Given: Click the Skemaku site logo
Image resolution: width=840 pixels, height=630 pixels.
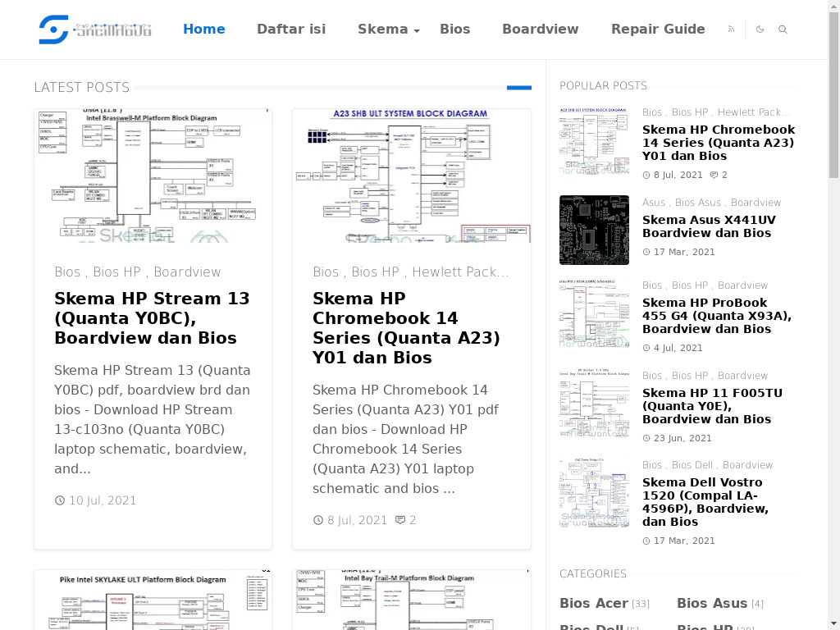Looking at the screenshot, I should pyautogui.click(x=95, y=29).
